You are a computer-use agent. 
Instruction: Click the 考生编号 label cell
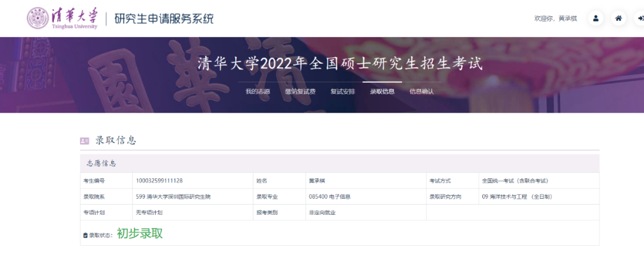pos(106,181)
